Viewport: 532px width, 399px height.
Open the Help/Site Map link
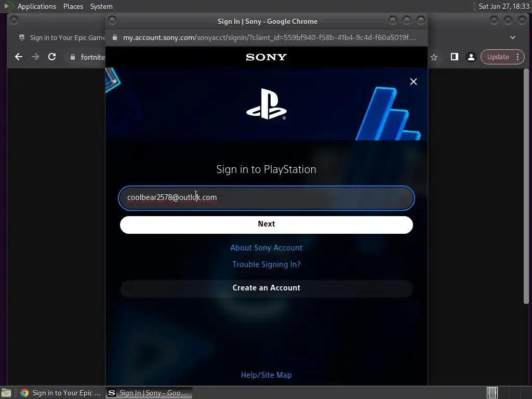267,375
